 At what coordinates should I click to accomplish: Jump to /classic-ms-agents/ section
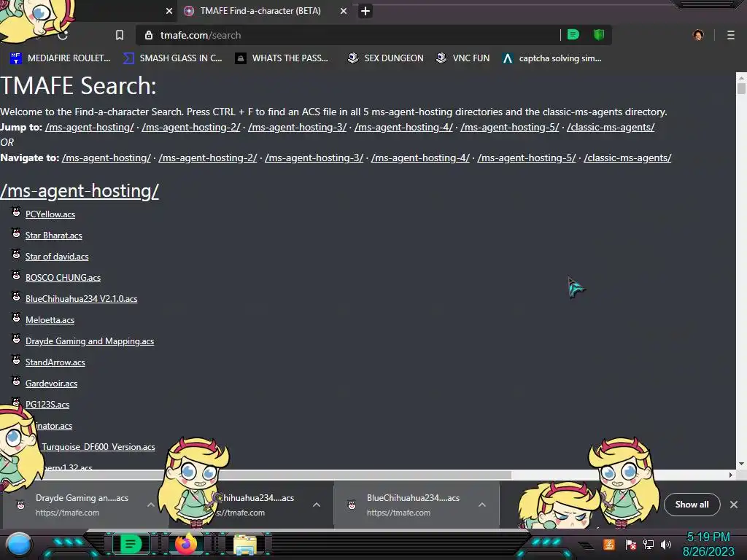pyautogui.click(x=611, y=127)
